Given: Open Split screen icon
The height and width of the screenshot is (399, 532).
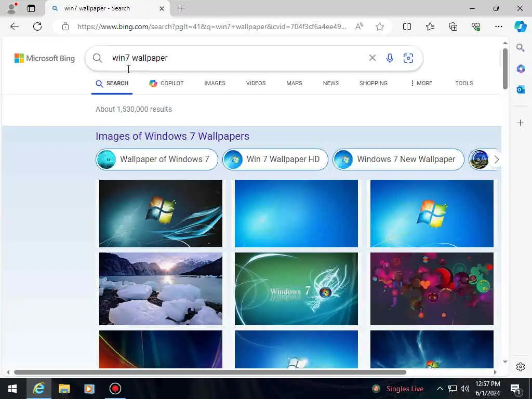Looking at the screenshot, I should (x=407, y=26).
